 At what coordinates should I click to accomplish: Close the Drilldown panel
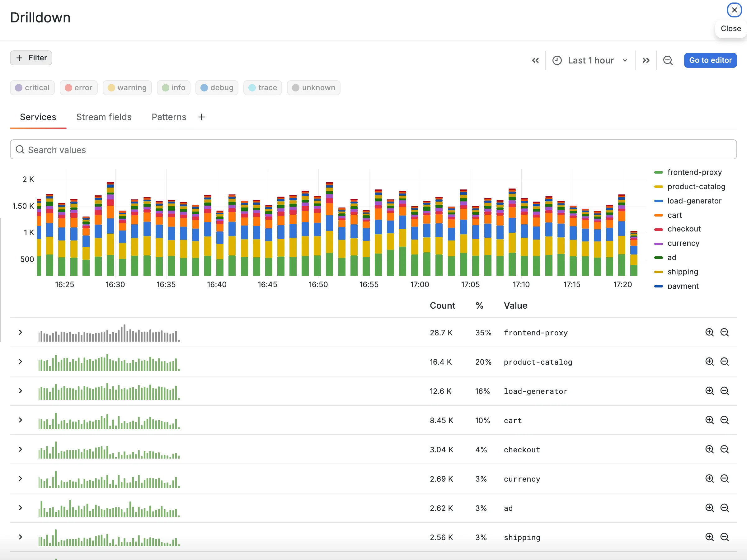[734, 10]
